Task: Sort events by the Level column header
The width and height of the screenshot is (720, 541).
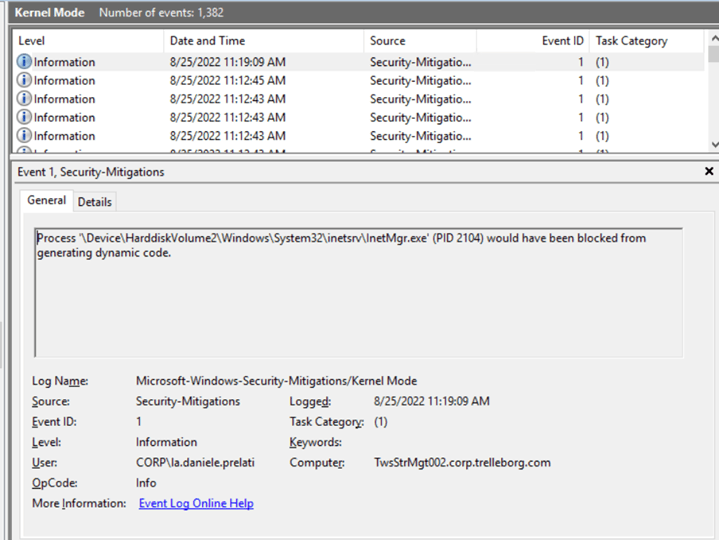Action: [88, 41]
